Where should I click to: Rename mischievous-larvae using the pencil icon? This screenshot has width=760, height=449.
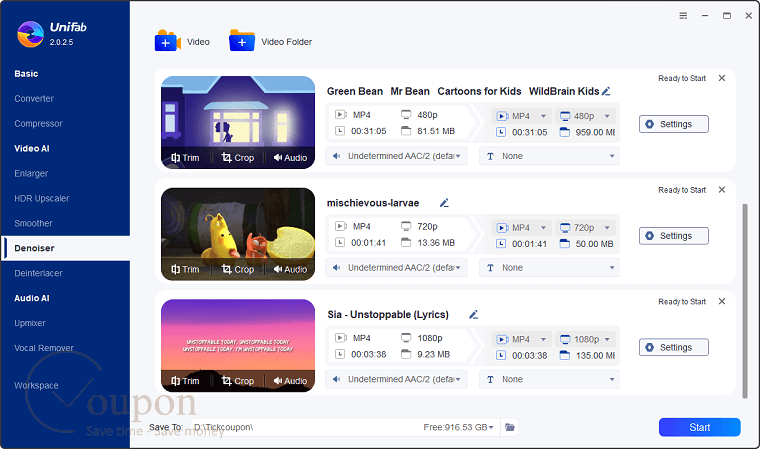(444, 203)
